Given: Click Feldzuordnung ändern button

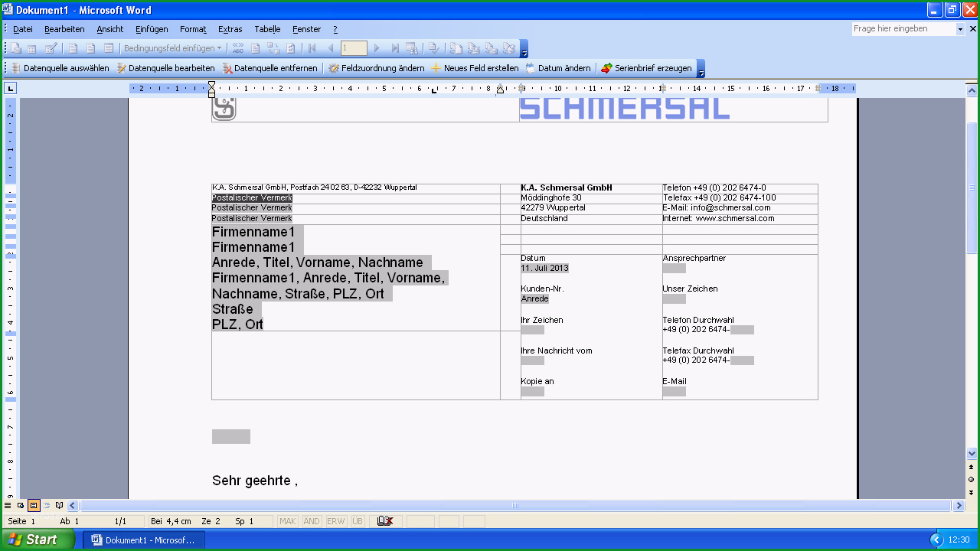Looking at the screenshot, I should coord(377,68).
